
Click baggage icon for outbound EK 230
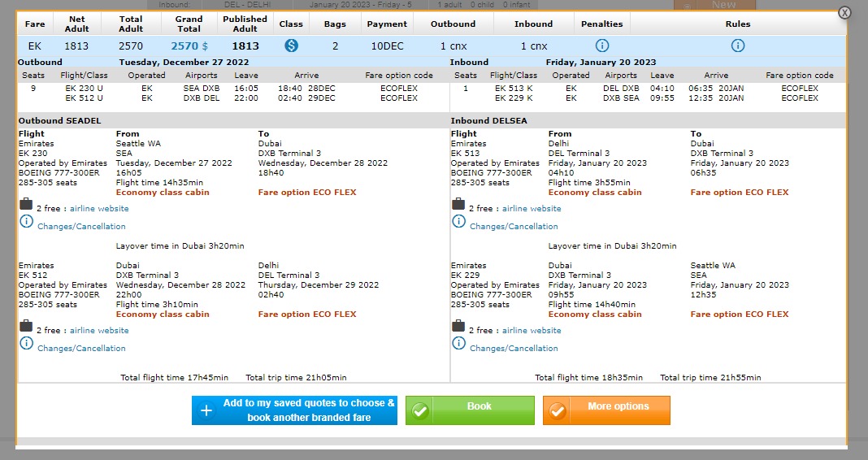(26, 204)
